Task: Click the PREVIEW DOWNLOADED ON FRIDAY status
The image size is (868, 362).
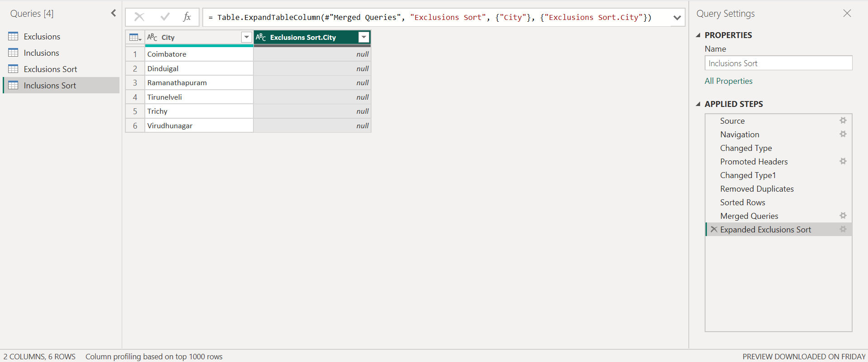Action: (x=804, y=357)
